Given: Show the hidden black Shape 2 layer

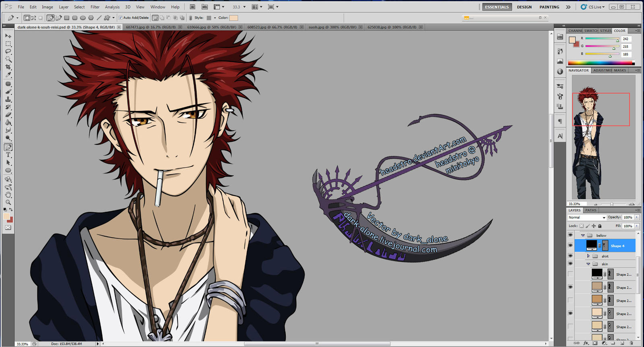Looking at the screenshot, I should [570, 274].
